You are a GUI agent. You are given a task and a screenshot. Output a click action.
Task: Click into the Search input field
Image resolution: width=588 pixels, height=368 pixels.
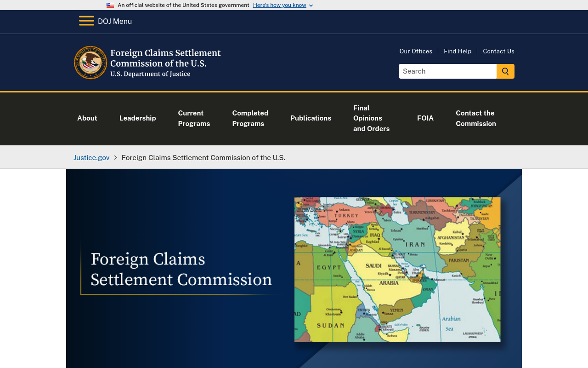point(447,71)
